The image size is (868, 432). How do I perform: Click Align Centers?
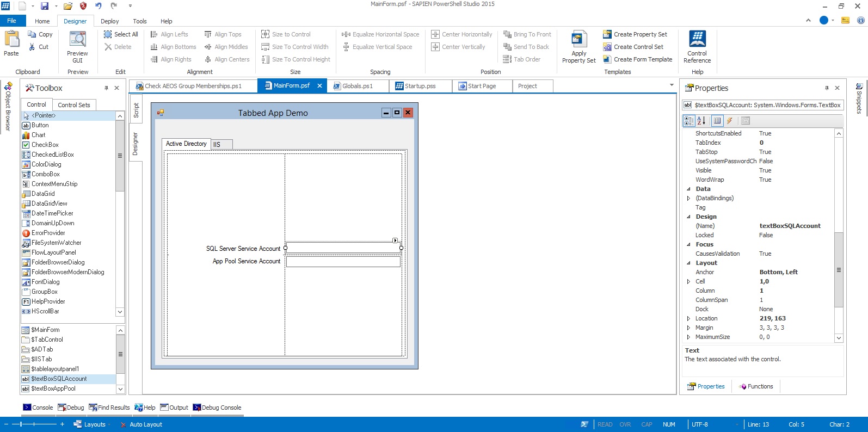click(x=227, y=59)
